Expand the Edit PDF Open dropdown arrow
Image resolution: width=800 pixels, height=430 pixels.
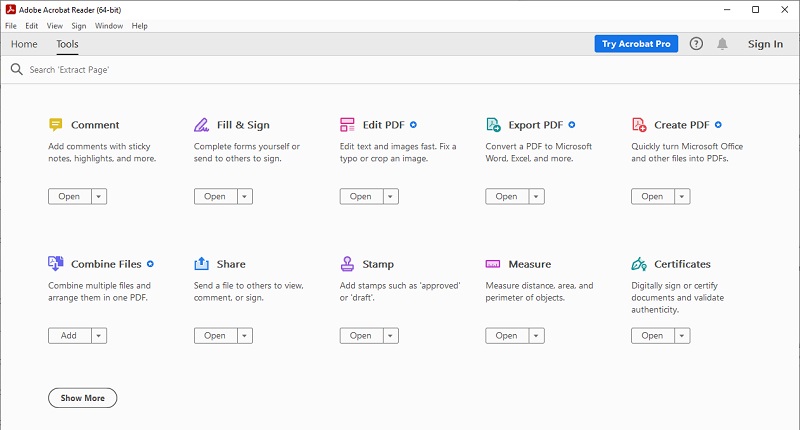coord(391,196)
